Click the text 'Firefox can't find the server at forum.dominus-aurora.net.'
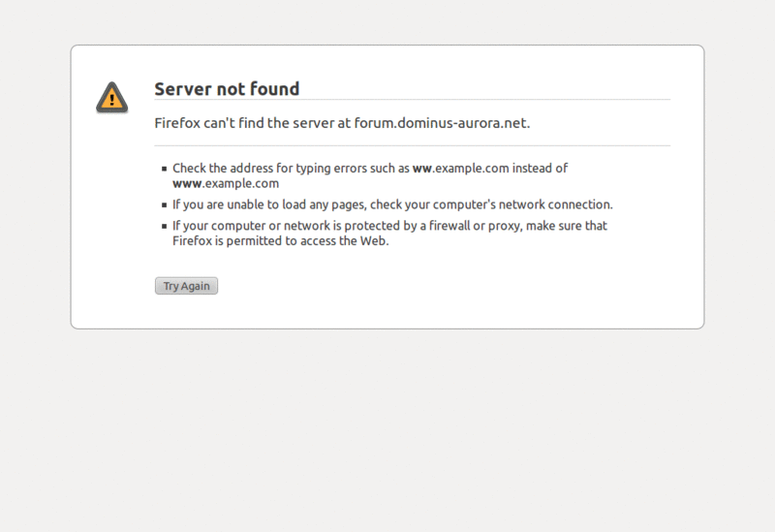 click(342, 123)
